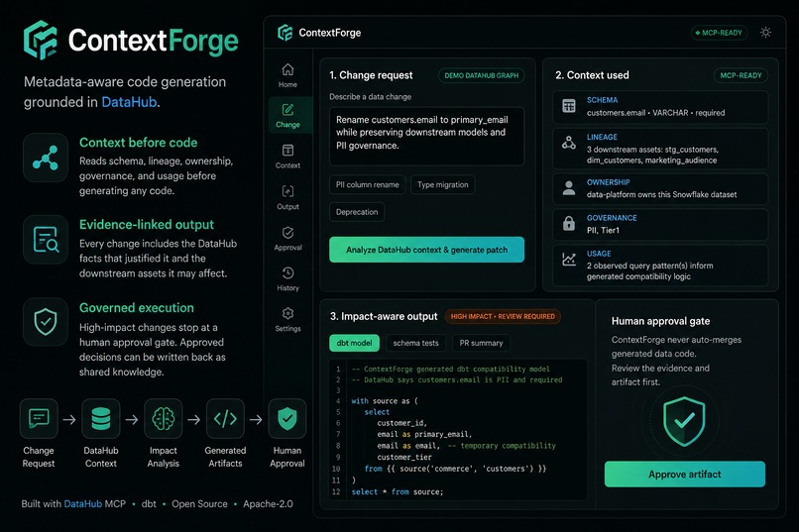Click the Schema table icon

point(569,106)
